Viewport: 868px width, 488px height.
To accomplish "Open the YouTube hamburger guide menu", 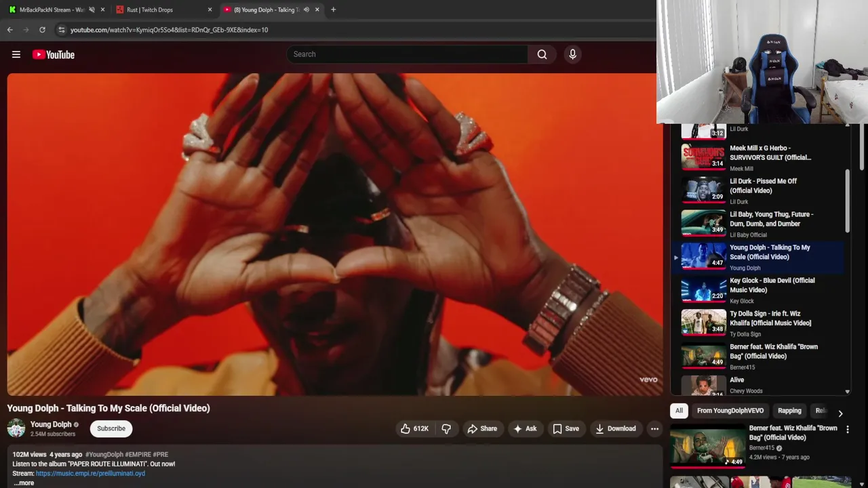I will 16,54.
